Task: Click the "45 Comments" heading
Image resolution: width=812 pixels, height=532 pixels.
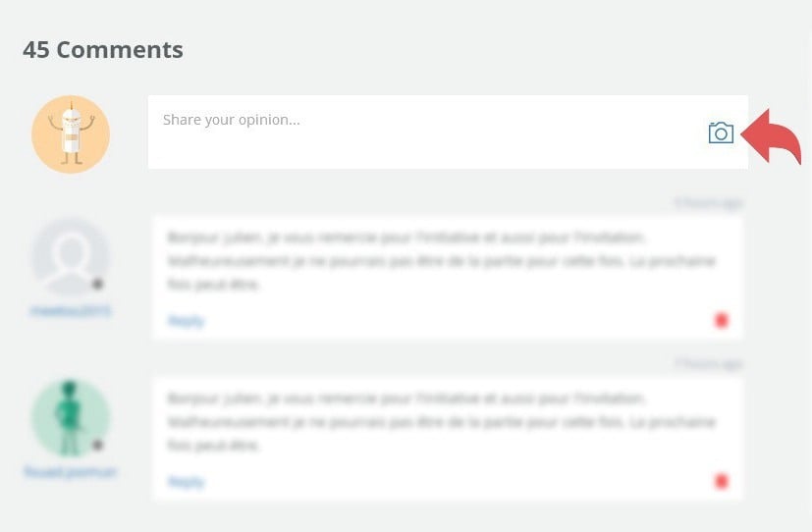Action: pyautogui.click(x=103, y=49)
